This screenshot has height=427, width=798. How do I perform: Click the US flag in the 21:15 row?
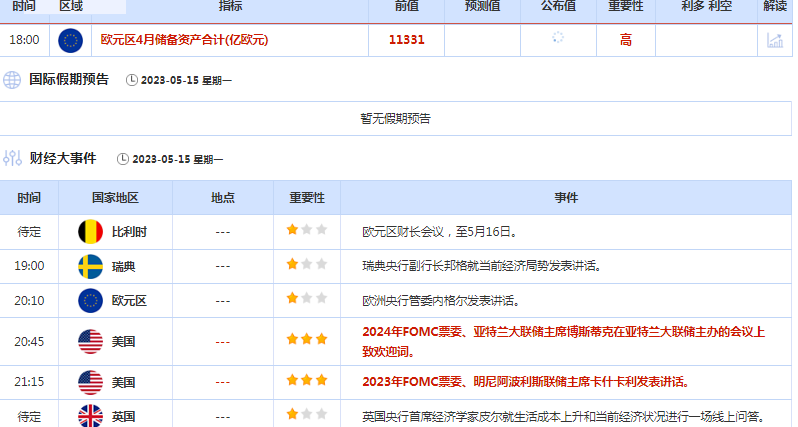point(90,382)
